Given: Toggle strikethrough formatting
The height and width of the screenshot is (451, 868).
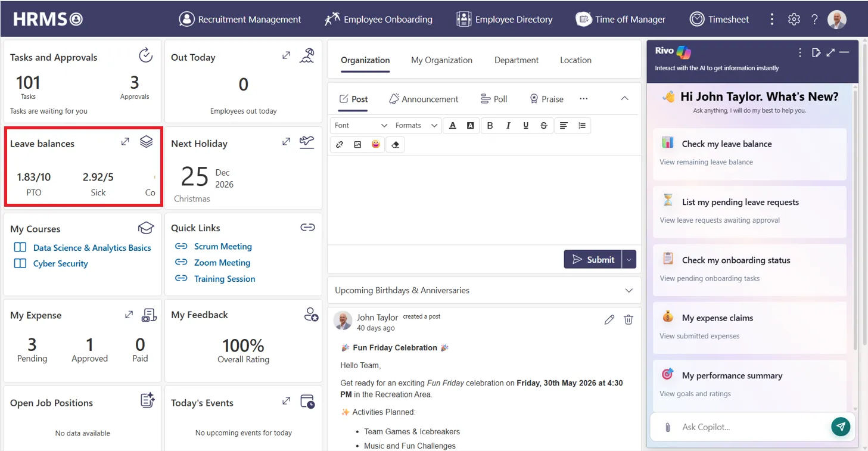Looking at the screenshot, I should coord(544,126).
